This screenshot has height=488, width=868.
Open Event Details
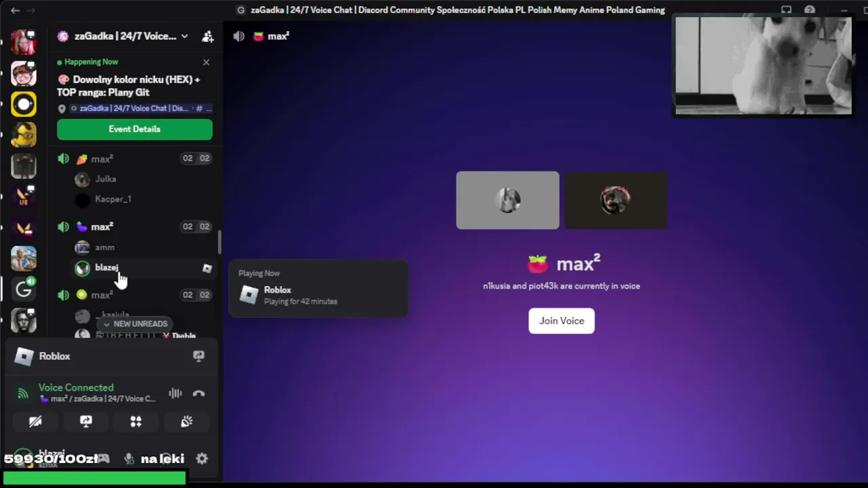point(134,129)
